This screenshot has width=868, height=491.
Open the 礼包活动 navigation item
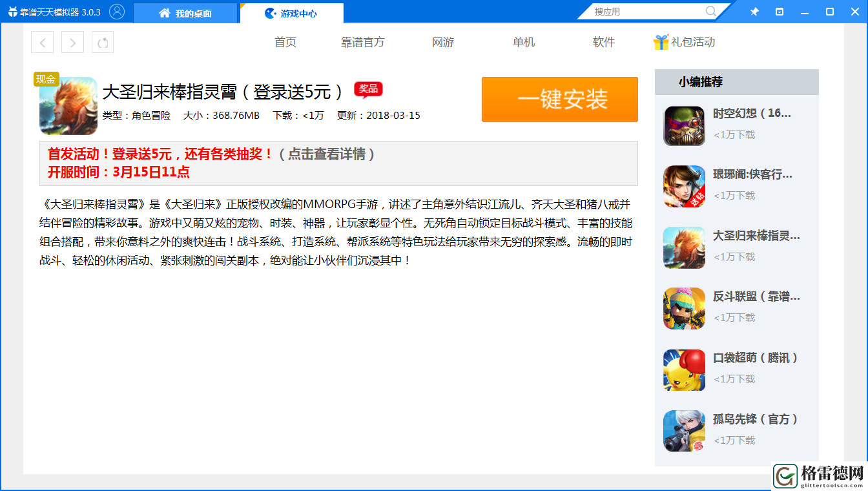tap(693, 42)
